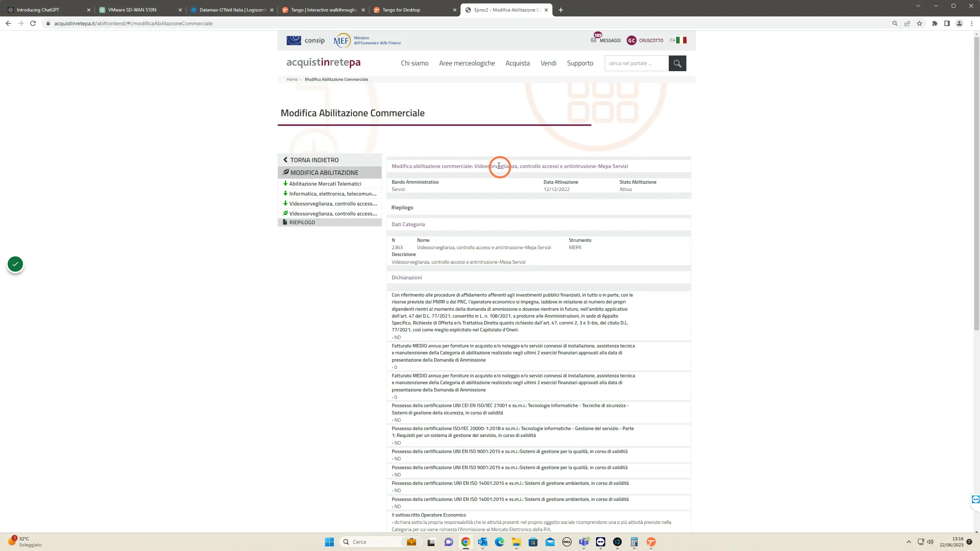This screenshot has width=980, height=551.
Task: Reload the page in the browser
Action: tap(33, 23)
